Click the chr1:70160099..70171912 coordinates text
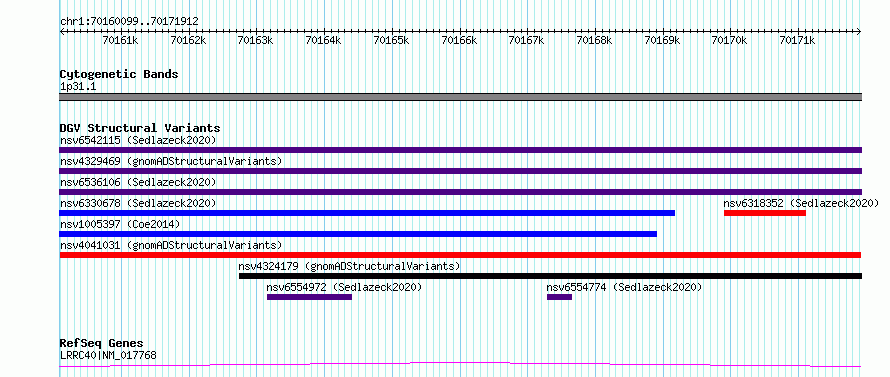The image size is (890, 377). click(x=129, y=22)
